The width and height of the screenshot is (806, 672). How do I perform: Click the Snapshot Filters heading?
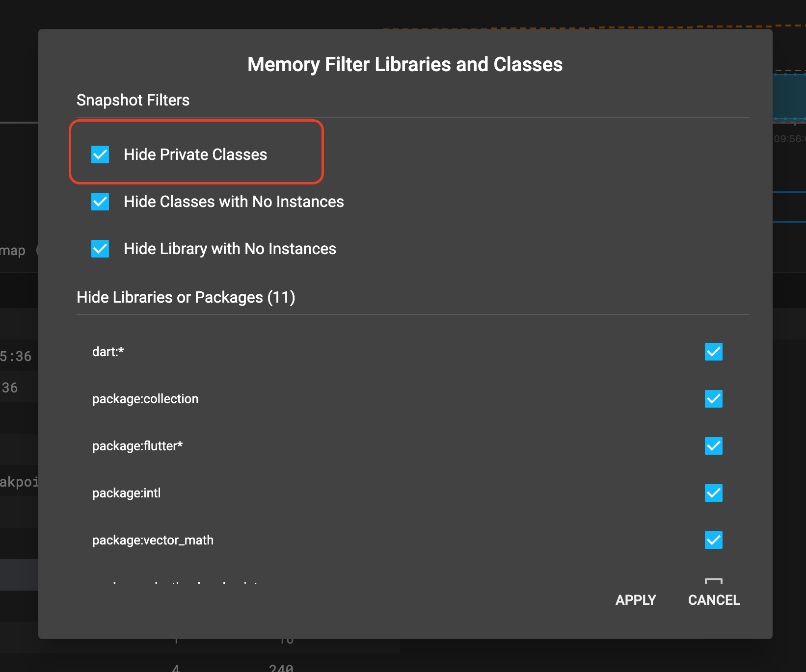133,100
